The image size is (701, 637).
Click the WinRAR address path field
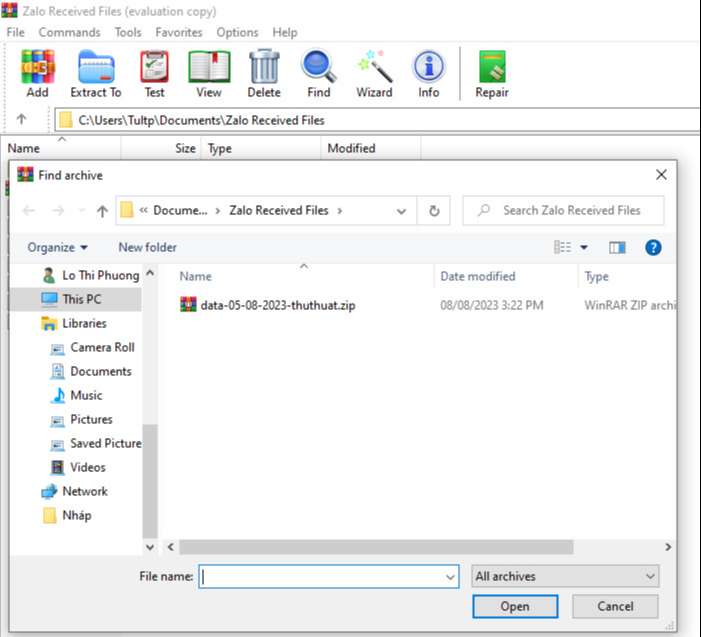click(378, 120)
